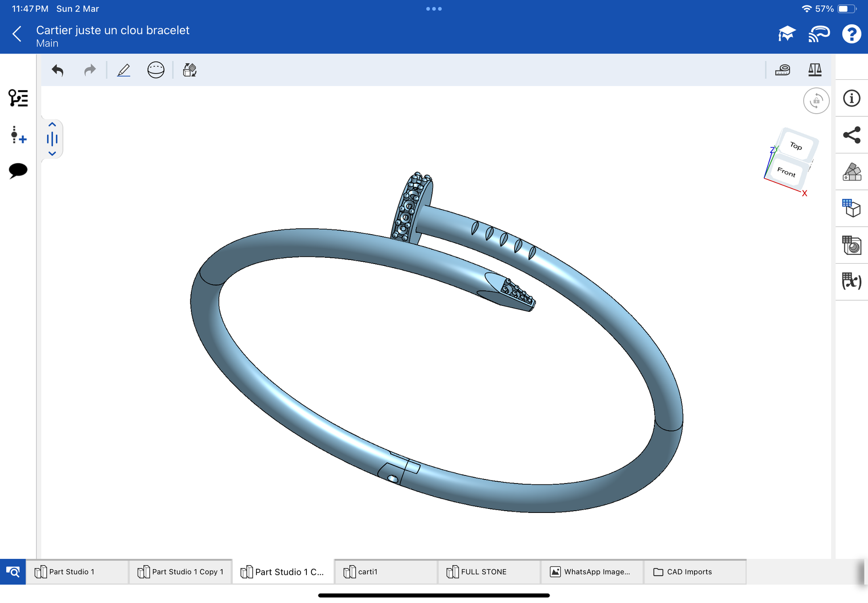Open the comments speech bubble
The width and height of the screenshot is (868, 603).
point(18,170)
